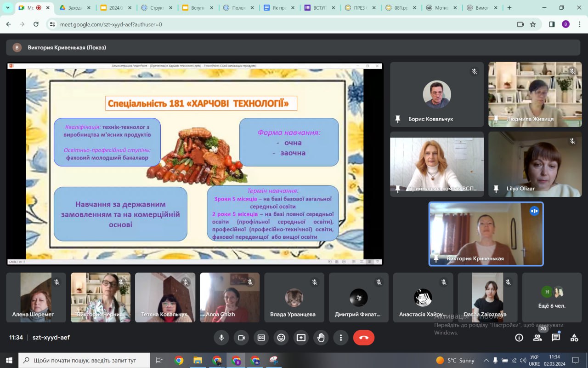Open the Windows notification center
This screenshot has height=368, width=588.
pos(575,360)
